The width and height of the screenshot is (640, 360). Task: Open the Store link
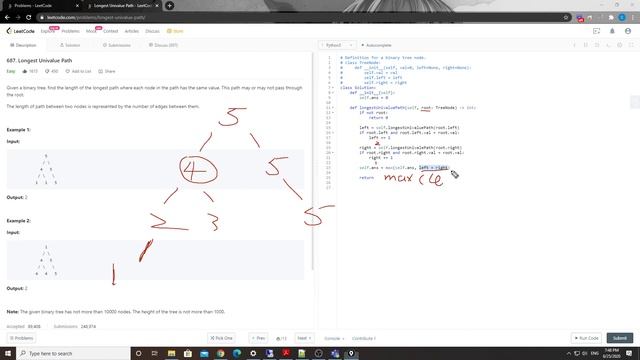tap(175, 31)
